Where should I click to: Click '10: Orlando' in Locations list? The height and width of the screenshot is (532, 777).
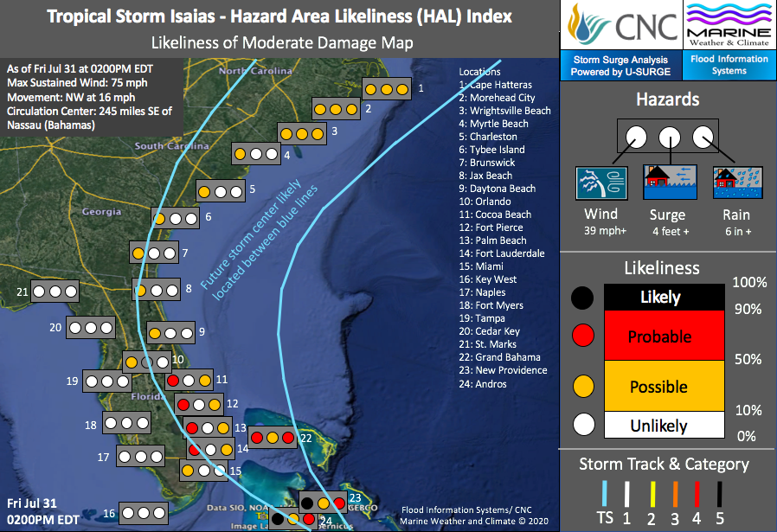click(485, 202)
